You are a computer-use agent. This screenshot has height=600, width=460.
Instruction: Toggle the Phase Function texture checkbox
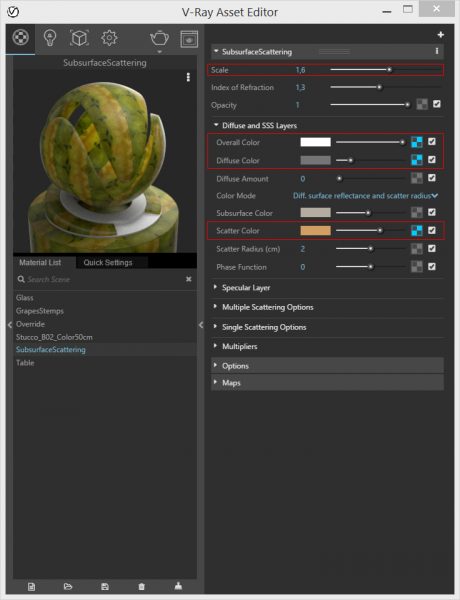(432, 266)
